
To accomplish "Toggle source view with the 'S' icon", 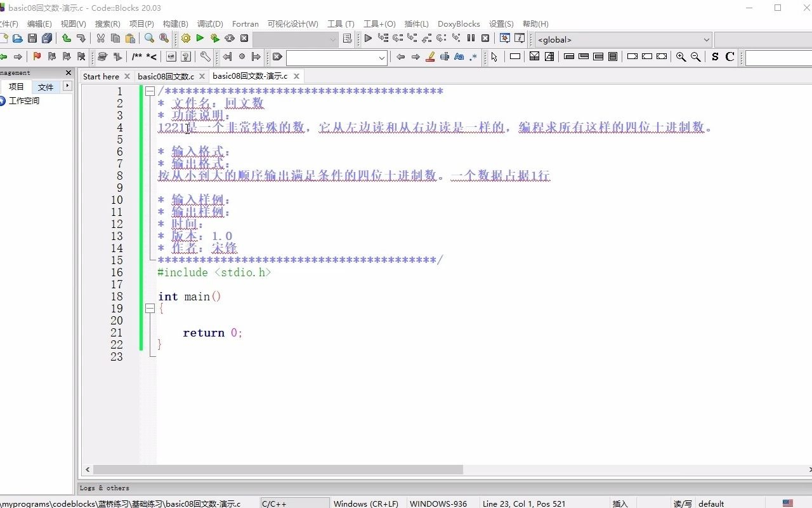I will pos(715,57).
